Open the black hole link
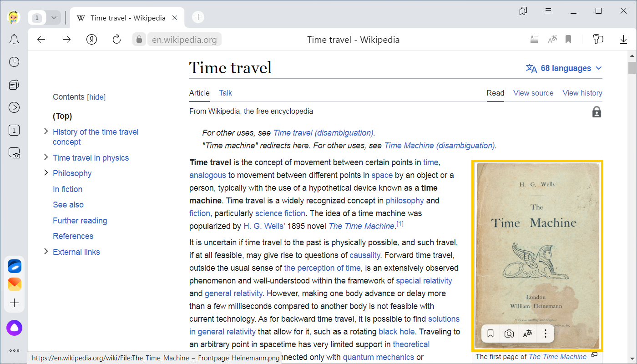 (x=397, y=332)
